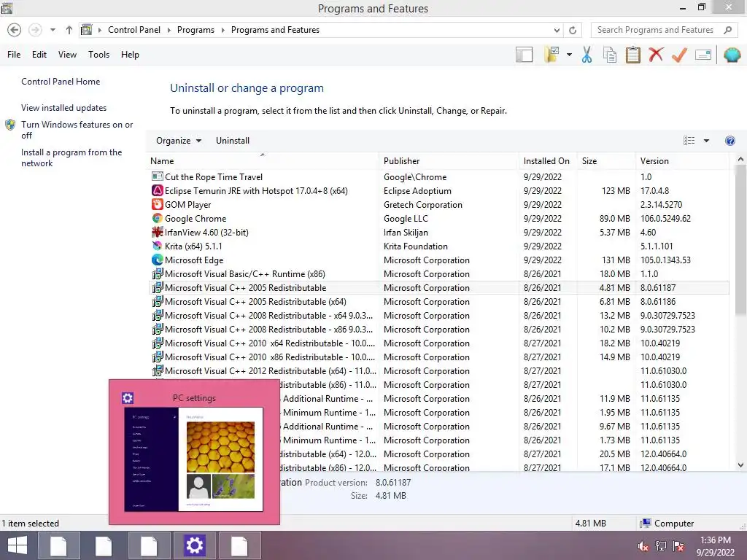This screenshot has width=747, height=560.
Task: Select the Krita (x64) 5.1.1 icon
Action: click(158, 246)
